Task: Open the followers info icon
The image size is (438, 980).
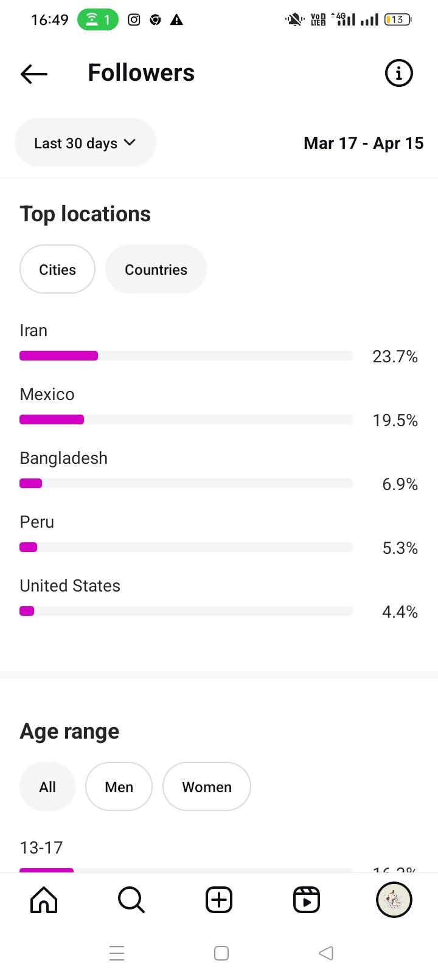Action: [398, 74]
